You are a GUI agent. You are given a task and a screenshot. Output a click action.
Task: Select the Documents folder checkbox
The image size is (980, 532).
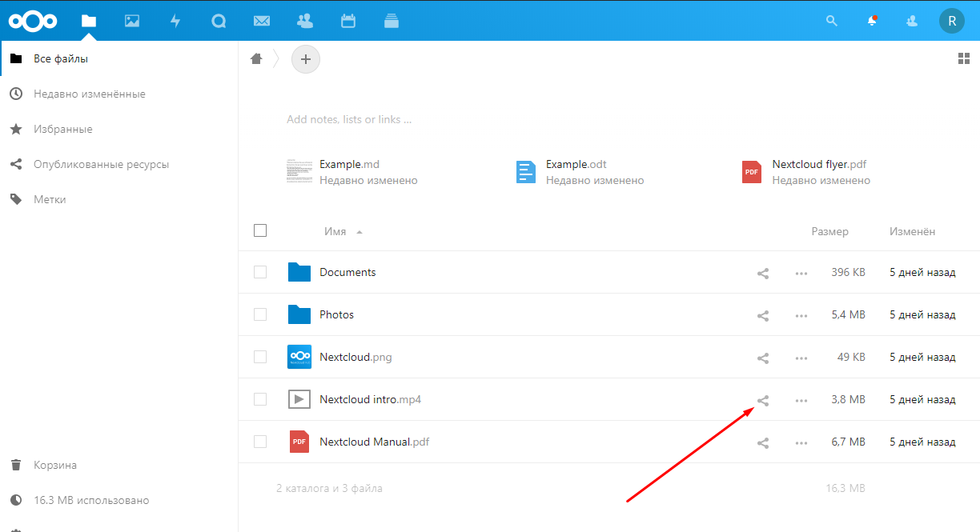tap(259, 272)
